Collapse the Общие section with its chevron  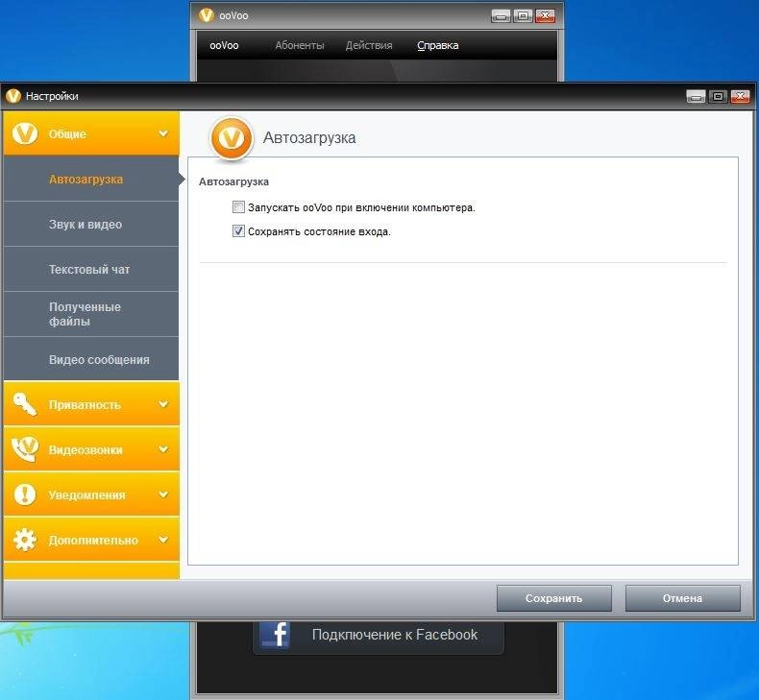pos(163,133)
